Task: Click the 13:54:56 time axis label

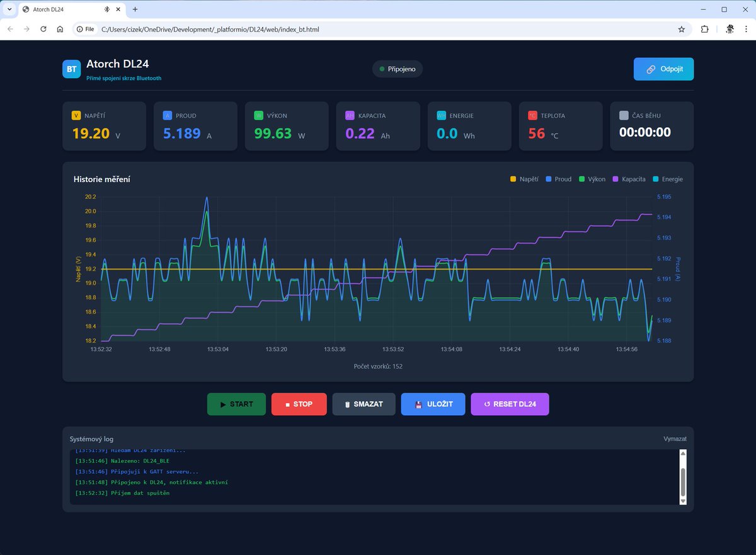Action: (x=627, y=348)
